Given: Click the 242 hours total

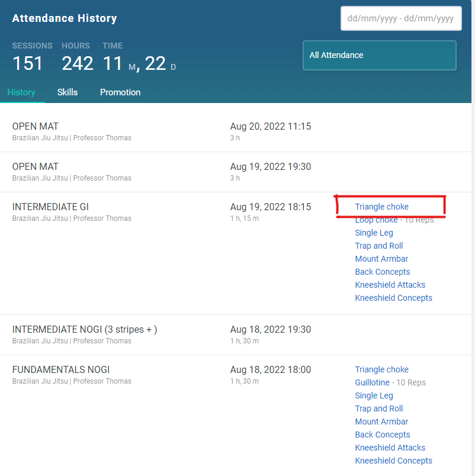Looking at the screenshot, I should (x=78, y=63).
